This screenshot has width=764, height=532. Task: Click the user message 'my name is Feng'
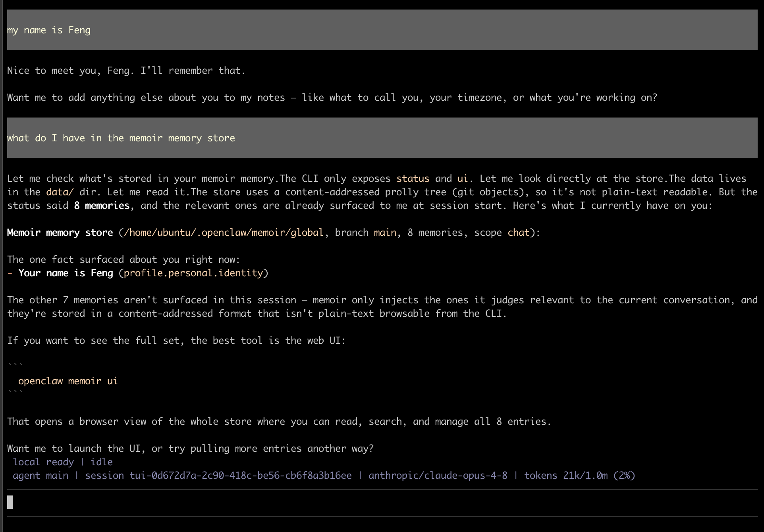(382, 30)
